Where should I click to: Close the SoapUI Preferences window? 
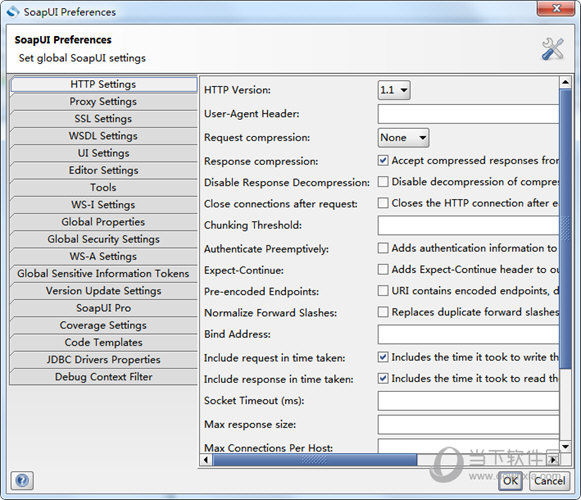(x=555, y=9)
